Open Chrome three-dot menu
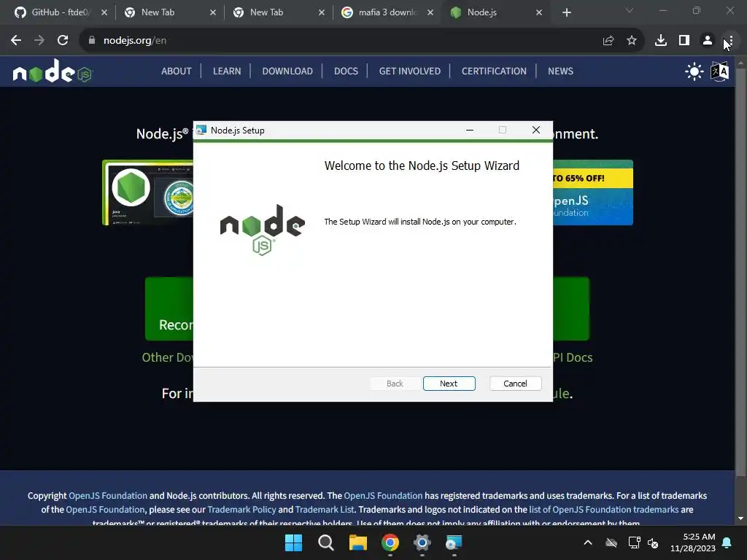This screenshot has width=747, height=560. point(729,41)
